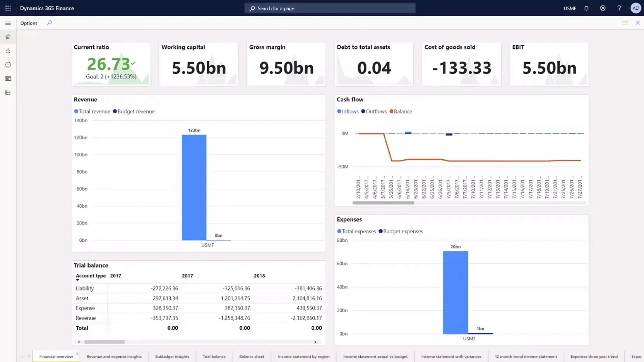This screenshot has height=362, width=644.
Task: Open Workspaces icon in the sidebar
Action: 8,79
